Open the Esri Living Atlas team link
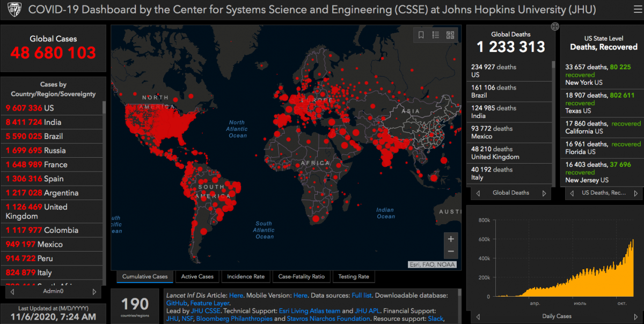The height and width of the screenshot is (324, 644). [x=310, y=311]
